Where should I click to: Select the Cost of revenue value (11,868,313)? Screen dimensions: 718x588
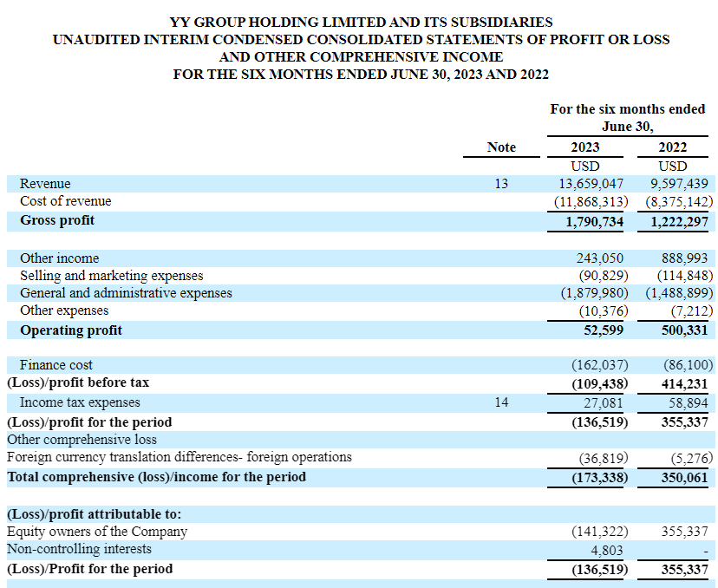point(591,202)
